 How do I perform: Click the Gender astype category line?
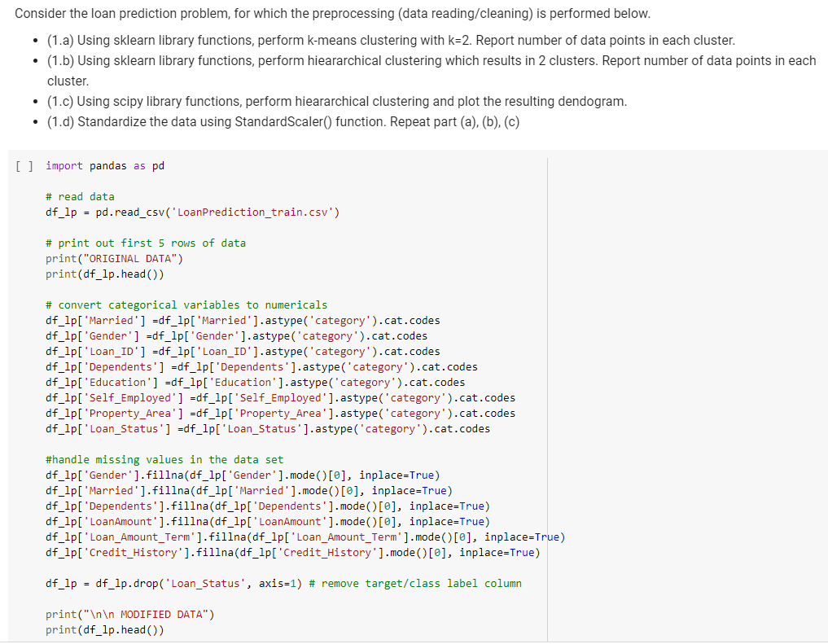[x=236, y=335]
